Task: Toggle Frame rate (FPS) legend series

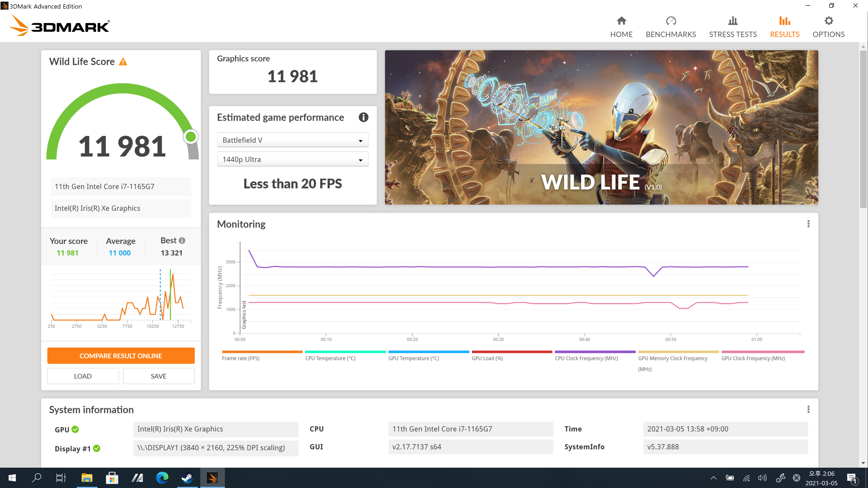Action: 241,358
